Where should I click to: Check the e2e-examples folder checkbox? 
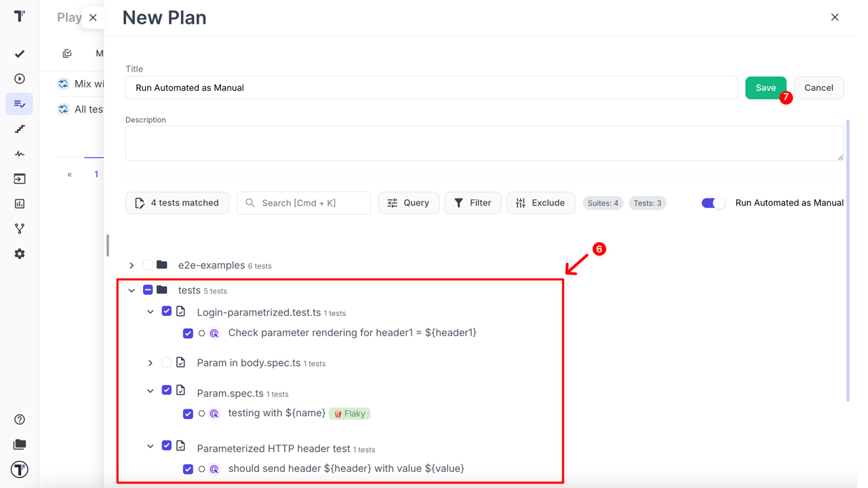coord(148,265)
